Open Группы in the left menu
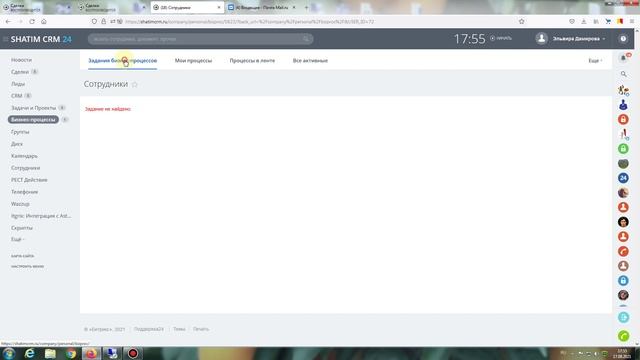The image size is (640, 360). (20, 132)
